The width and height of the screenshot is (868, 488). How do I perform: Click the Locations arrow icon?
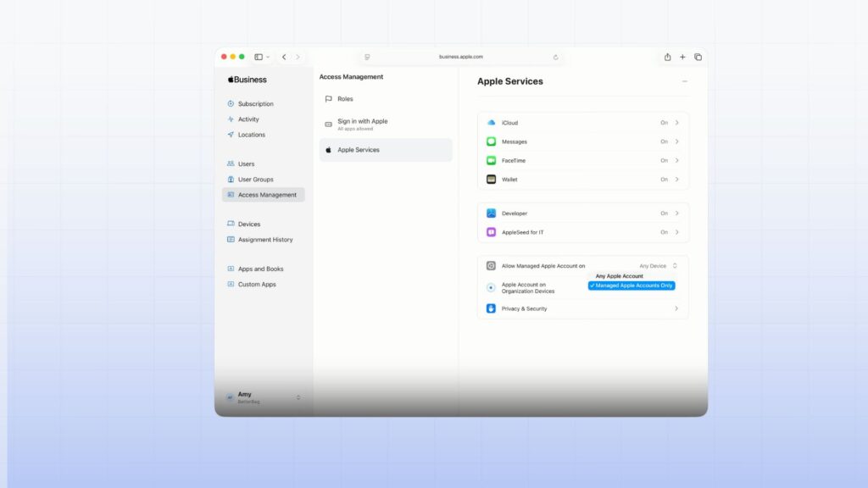[231, 135]
